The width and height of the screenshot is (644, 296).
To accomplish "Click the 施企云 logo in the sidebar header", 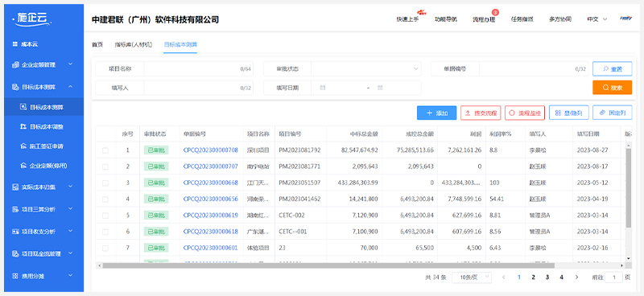I will [33, 18].
